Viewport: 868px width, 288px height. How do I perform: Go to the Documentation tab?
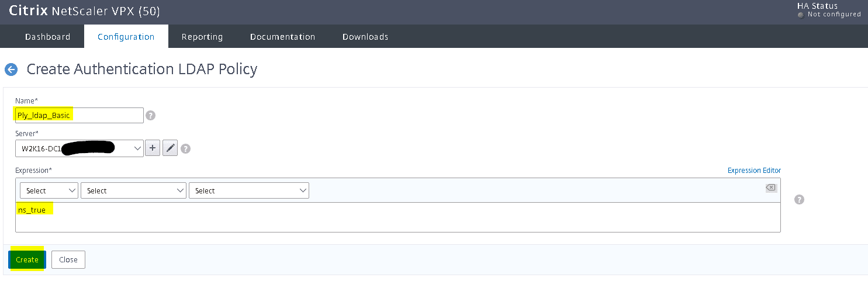(x=282, y=37)
